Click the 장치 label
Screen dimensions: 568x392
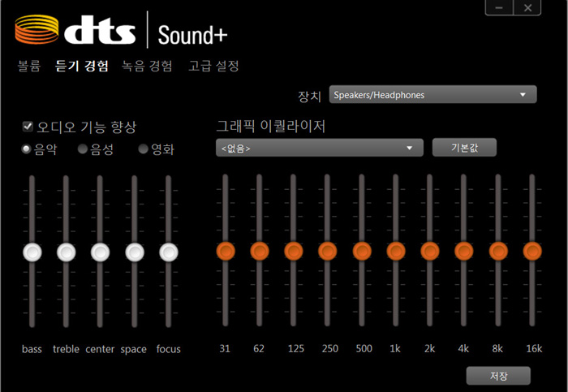[x=309, y=97]
